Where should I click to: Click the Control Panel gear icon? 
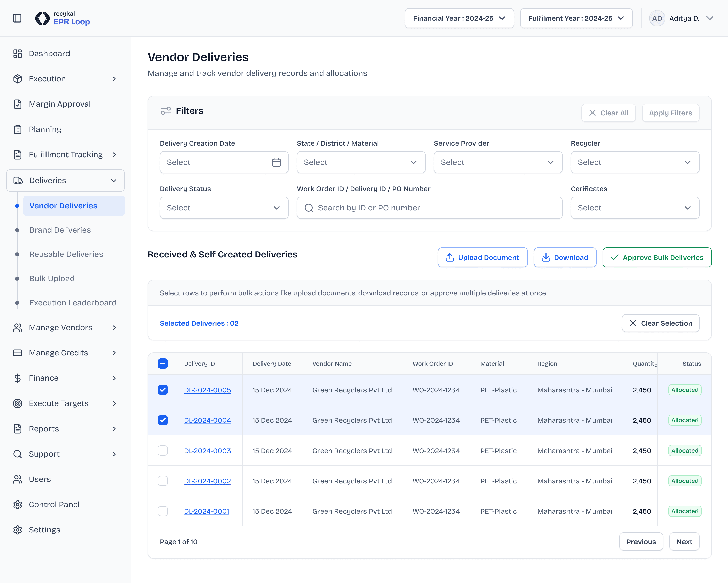point(17,504)
